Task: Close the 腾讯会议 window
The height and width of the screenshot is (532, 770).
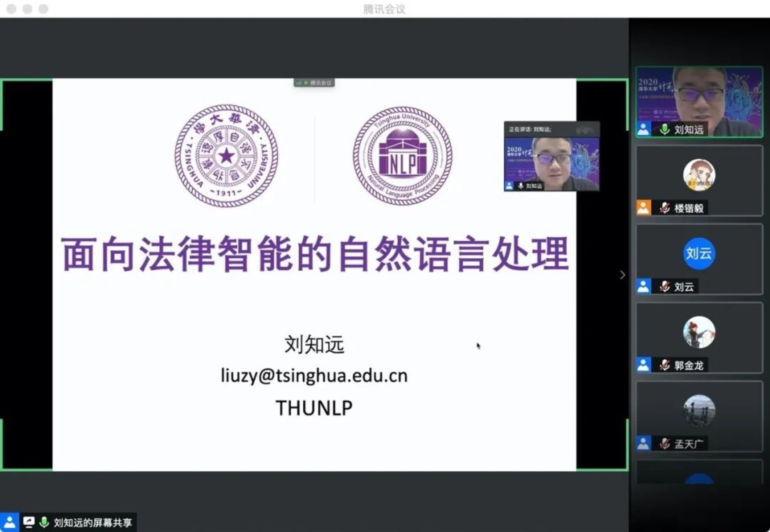Action: coord(11,9)
